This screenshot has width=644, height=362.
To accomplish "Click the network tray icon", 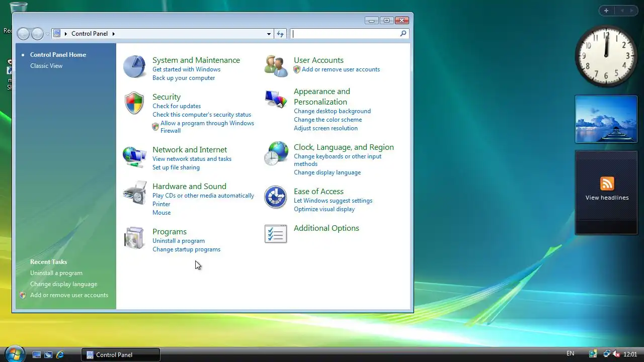I will 607,354.
